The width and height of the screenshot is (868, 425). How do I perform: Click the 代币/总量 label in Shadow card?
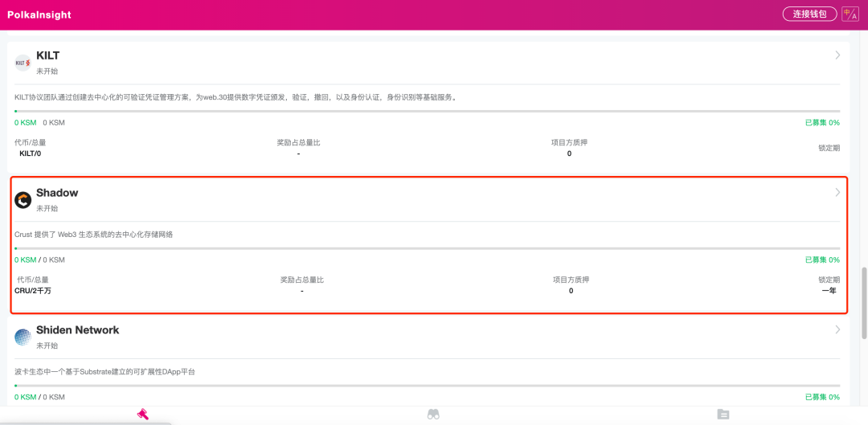point(33,280)
